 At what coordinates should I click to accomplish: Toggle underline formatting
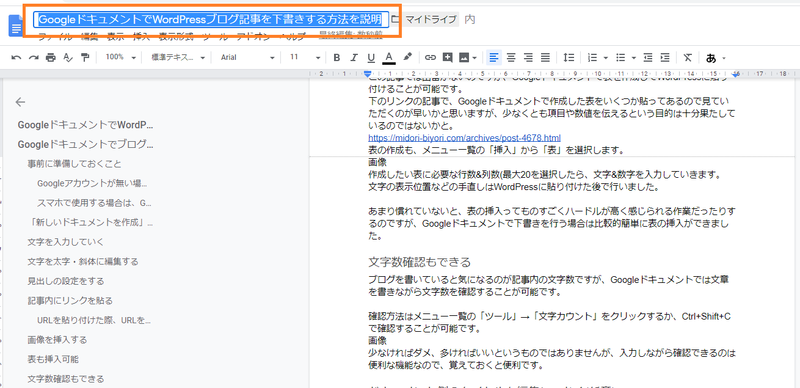click(371, 58)
